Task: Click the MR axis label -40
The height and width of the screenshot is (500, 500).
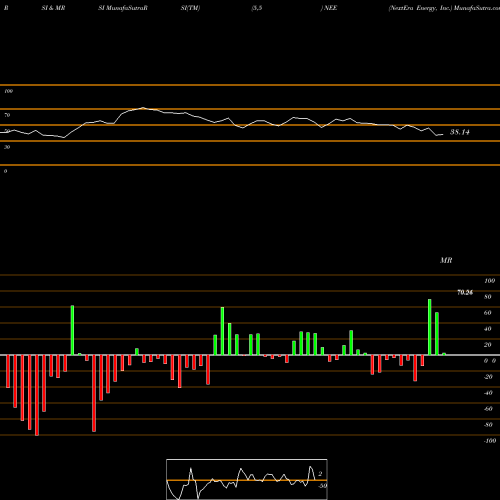Action: (488, 393)
